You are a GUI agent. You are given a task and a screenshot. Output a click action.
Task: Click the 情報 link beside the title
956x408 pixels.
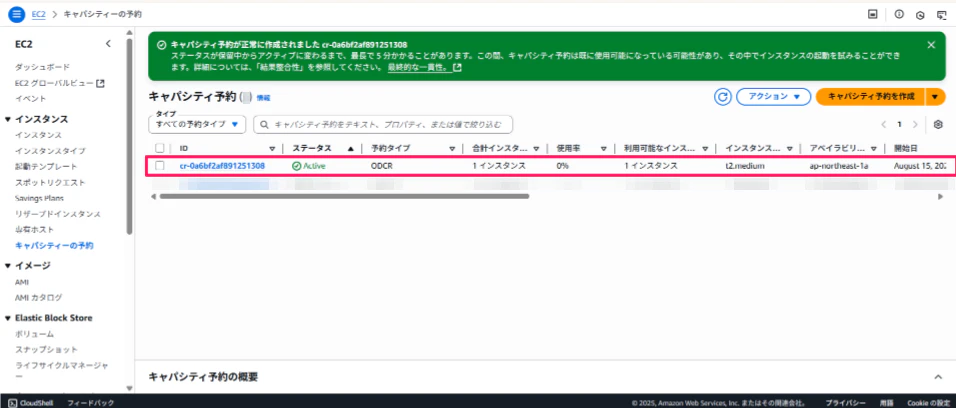tap(263, 98)
